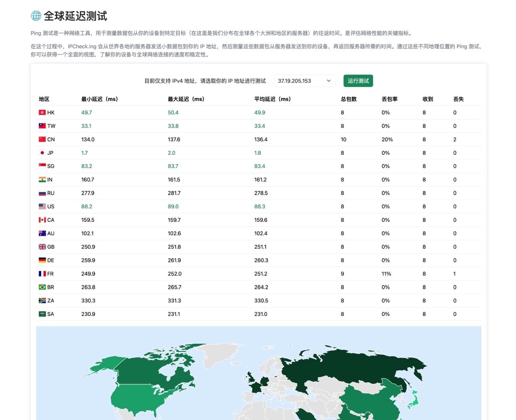Click the Germany flag icon in DE row
The width and height of the screenshot is (516, 420).
pos(42,260)
